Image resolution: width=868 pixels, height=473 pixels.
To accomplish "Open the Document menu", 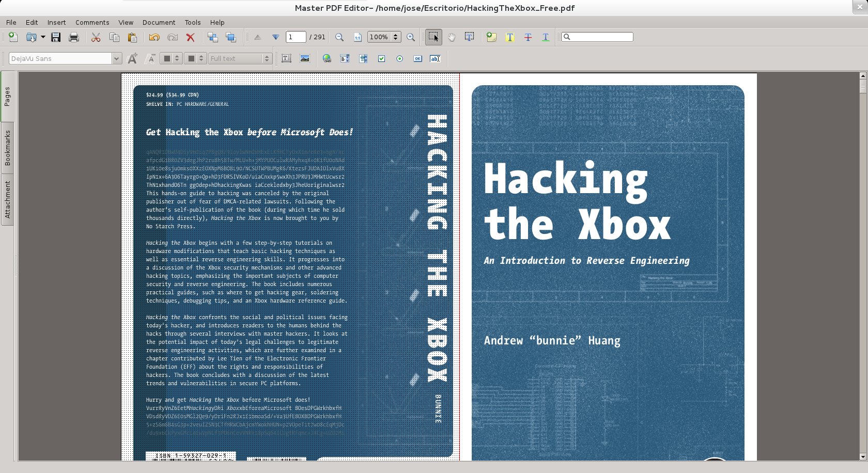I will [x=159, y=22].
